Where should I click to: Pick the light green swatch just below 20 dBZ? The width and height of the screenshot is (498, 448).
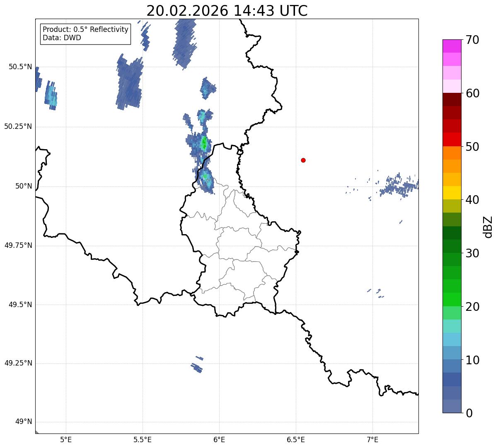pos(452,313)
